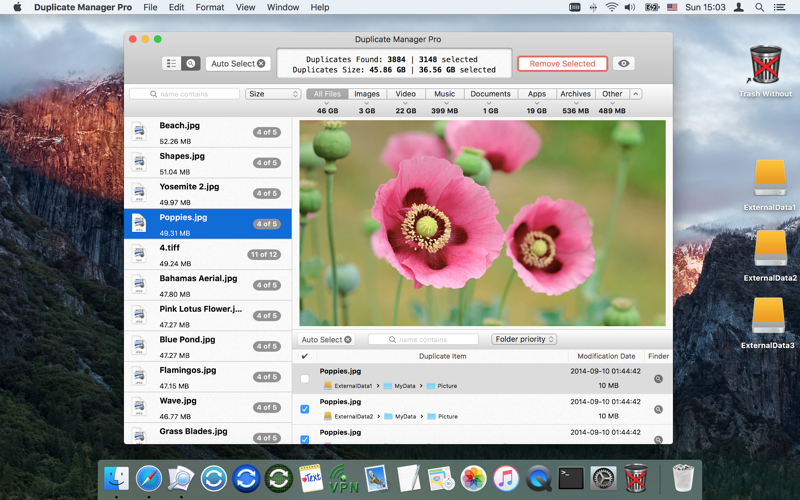
Task: Open the Size sort dropdown
Action: click(x=273, y=94)
